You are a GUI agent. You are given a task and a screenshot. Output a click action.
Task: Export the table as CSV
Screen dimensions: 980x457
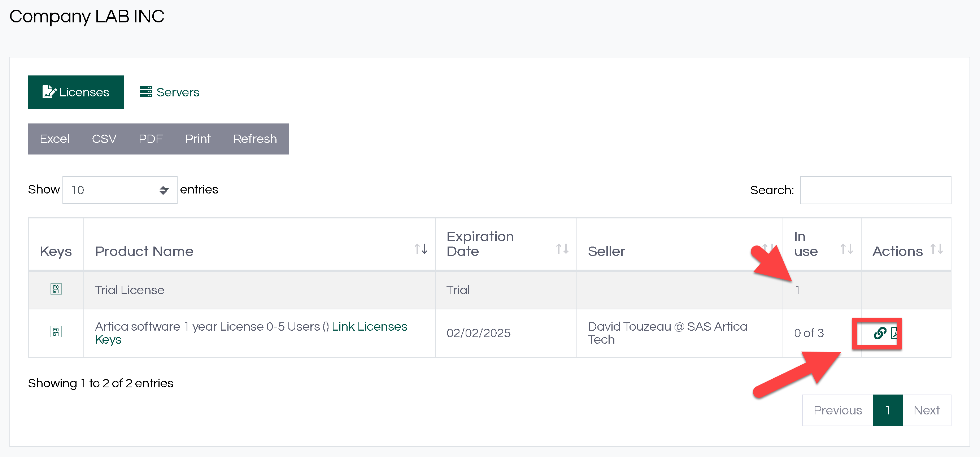click(x=104, y=139)
